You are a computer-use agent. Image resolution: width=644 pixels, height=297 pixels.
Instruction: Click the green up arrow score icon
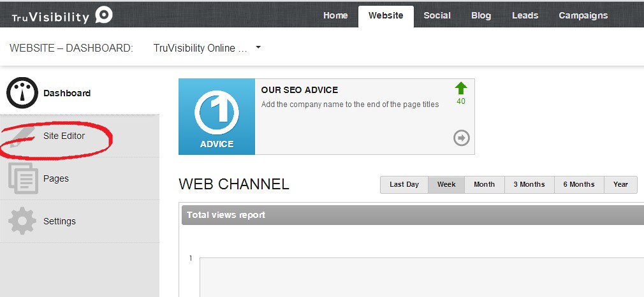(461, 89)
